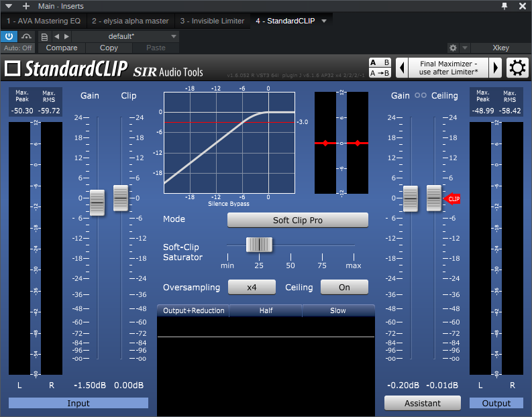This screenshot has width=532, height=417.
Task: Click the Assistant button
Action: click(423, 403)
